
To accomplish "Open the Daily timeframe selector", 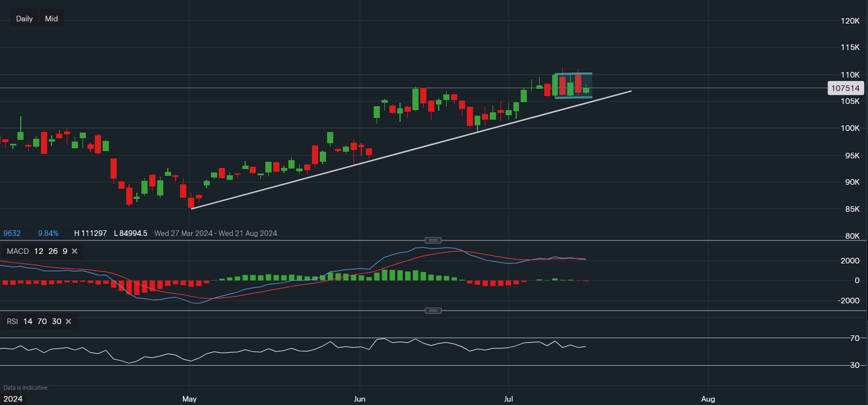I will 24,18.
